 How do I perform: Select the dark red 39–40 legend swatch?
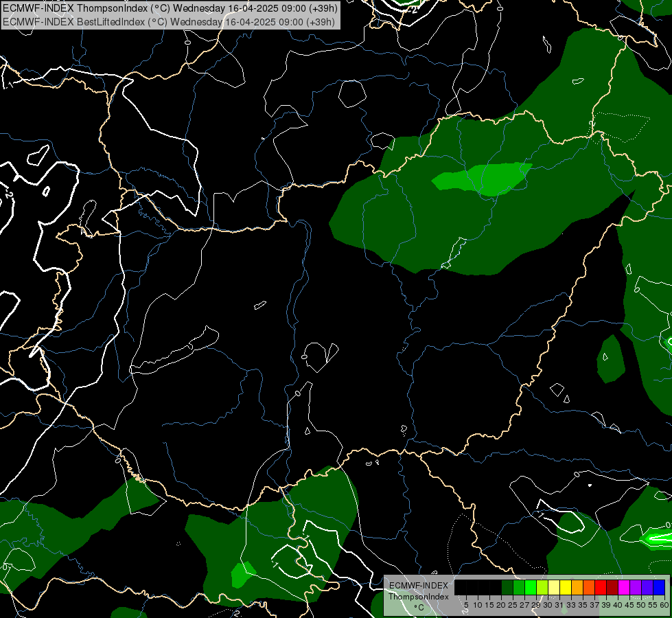[x=612, y=588]
